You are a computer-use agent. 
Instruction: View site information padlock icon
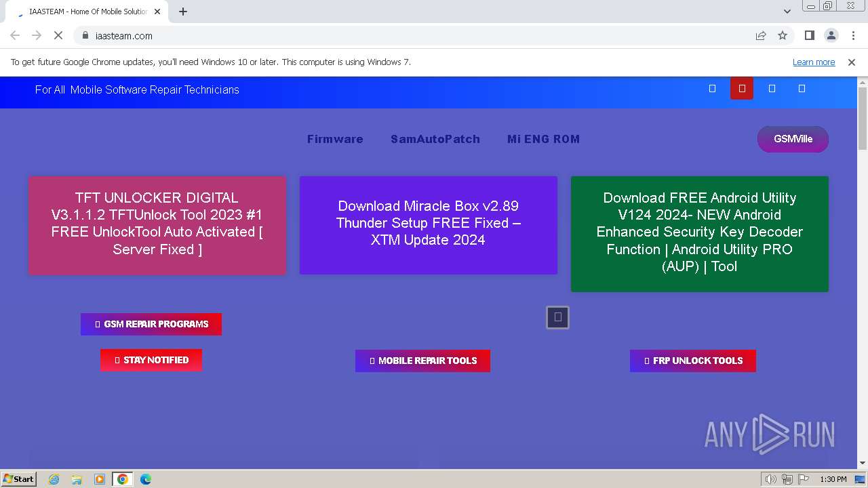(x=85, y=35)
